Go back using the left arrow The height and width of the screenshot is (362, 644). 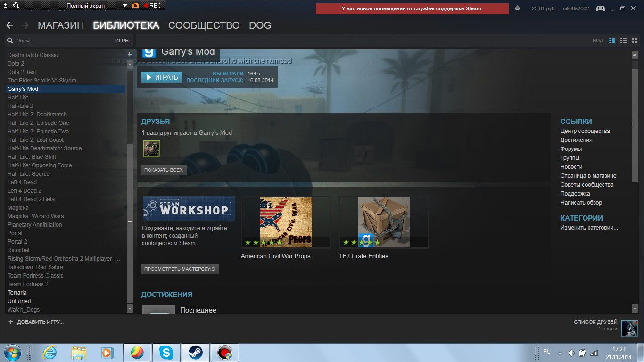(9, 25)
